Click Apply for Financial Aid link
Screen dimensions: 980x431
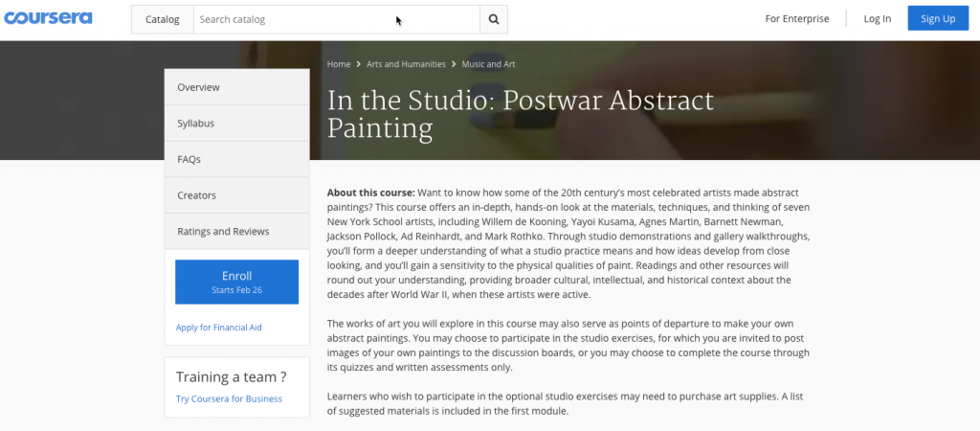219,328
